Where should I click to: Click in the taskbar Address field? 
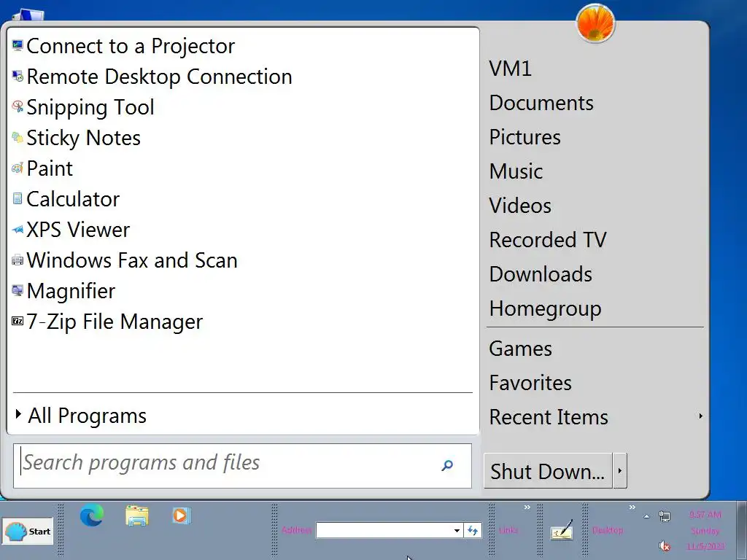384,531
